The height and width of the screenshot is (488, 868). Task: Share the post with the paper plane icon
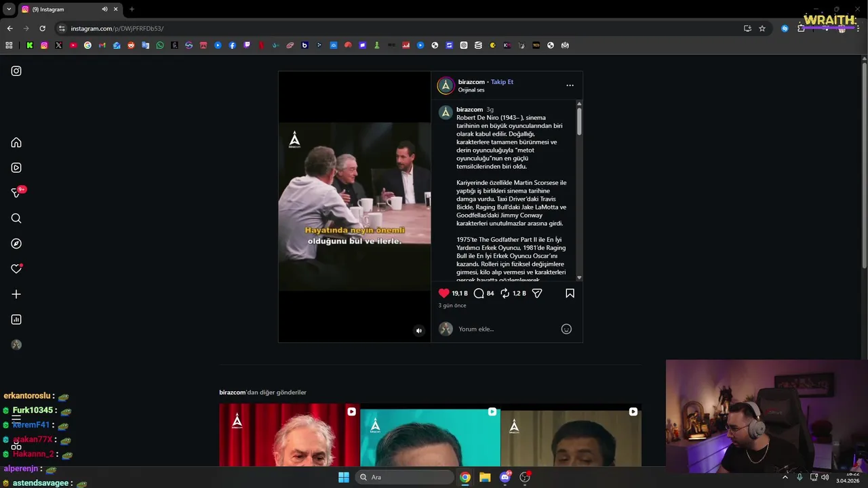coord(537,293)
